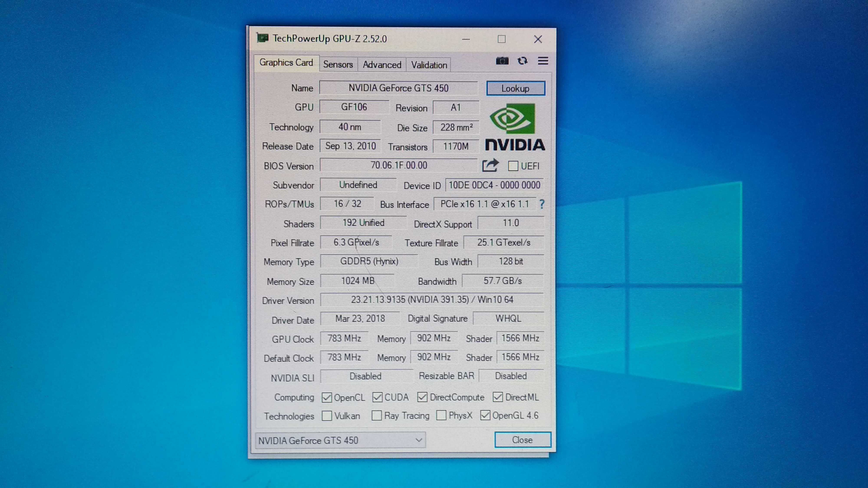Click the DirectX Support value 11.0
The height and width of the screenshot is (488, 868).
coord(511,223)
